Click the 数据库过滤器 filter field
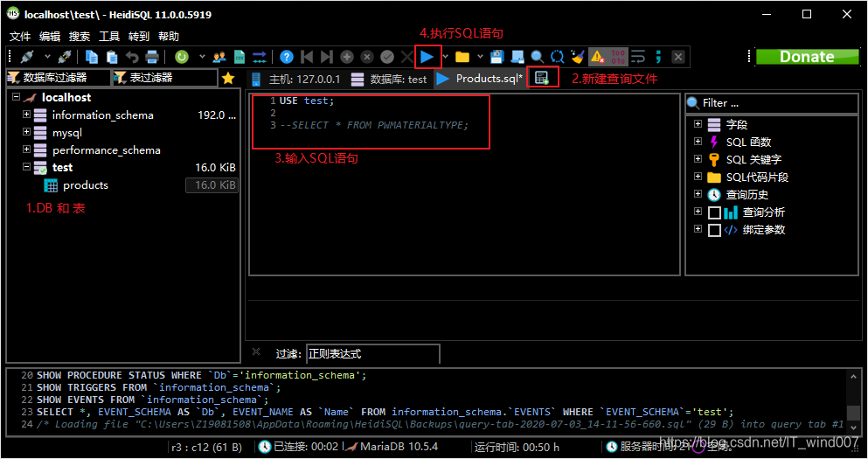The width and height of the screenshot is (868, 459). (57, 78)
